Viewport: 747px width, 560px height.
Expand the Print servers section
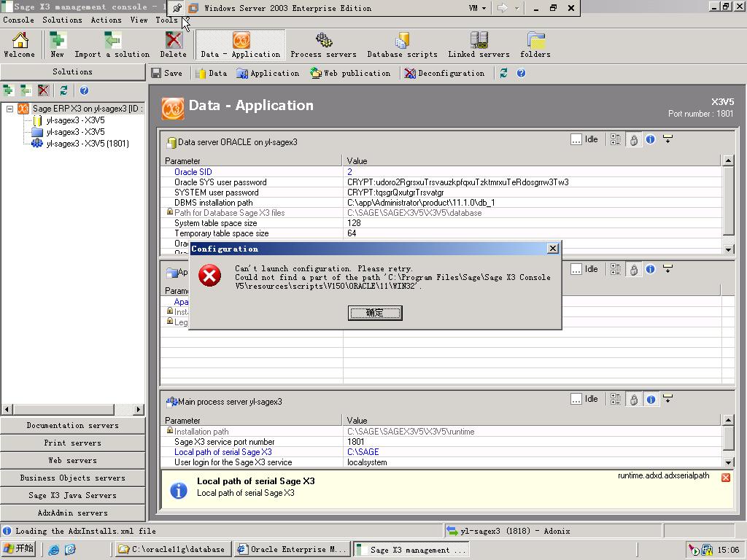(x=72, y=443)
